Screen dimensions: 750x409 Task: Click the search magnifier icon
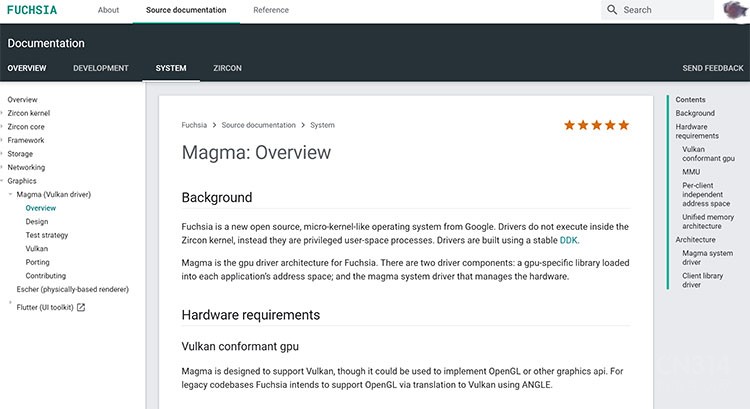pyautogui.click(x=612, y=10)
